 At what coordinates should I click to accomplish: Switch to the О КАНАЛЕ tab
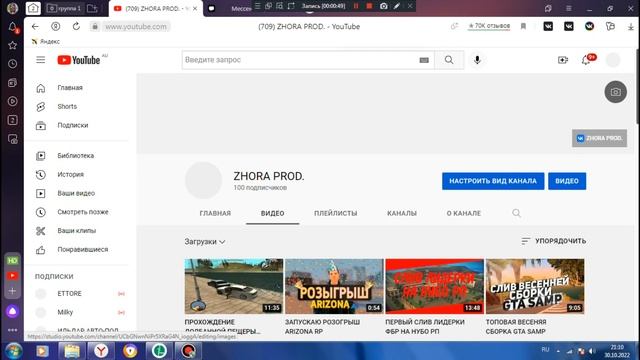coord(464,213)
